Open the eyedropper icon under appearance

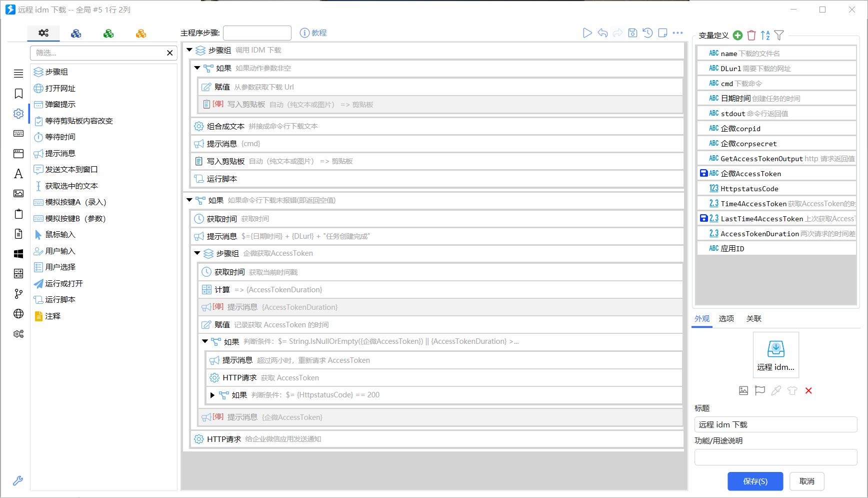pos(776,390)
